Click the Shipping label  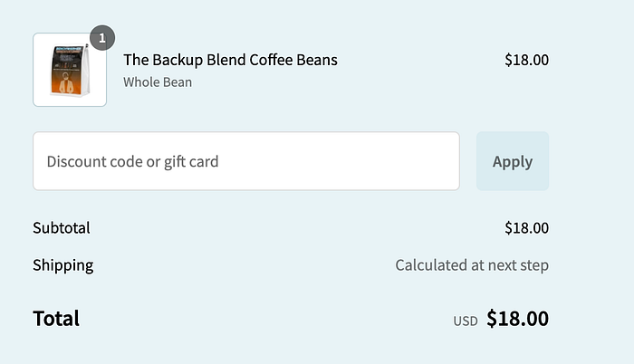click(x=63, y=265)
